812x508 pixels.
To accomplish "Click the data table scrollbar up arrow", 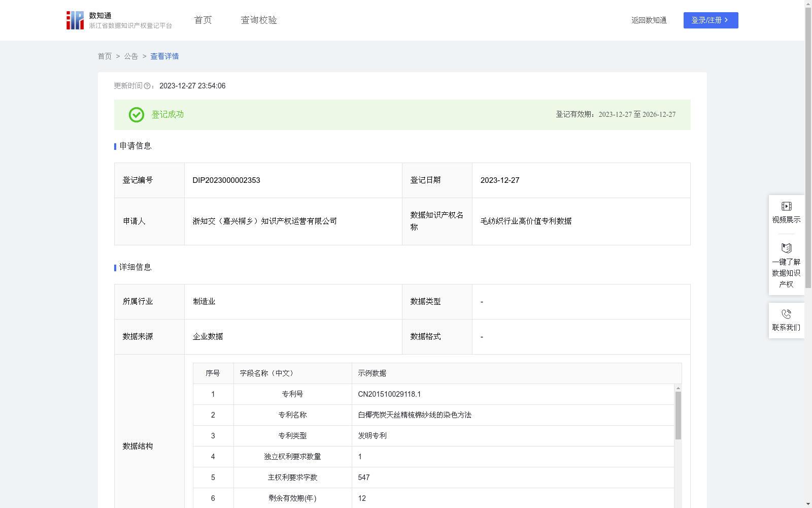I will (678, 388).
